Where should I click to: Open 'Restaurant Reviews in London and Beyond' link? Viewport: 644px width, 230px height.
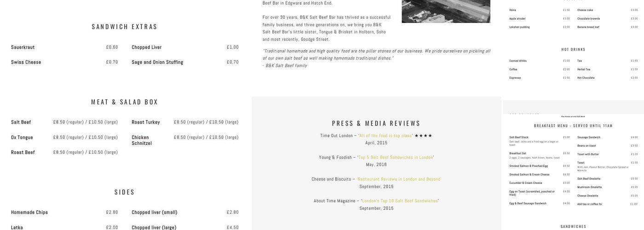(x=398, y=179)
